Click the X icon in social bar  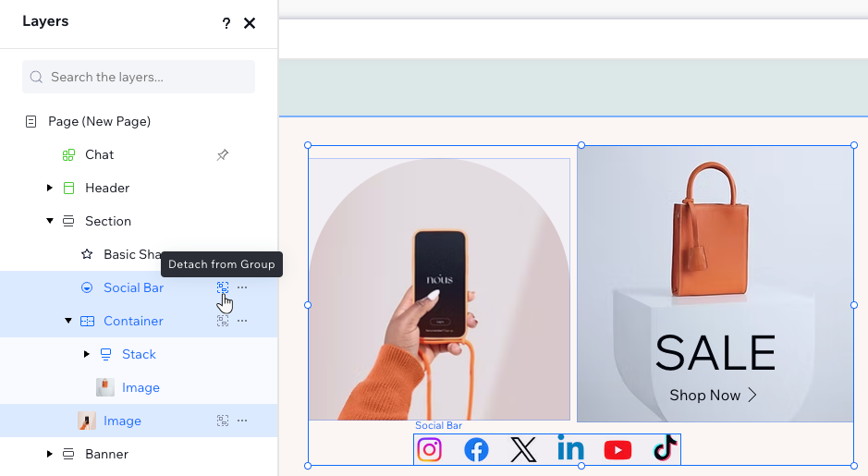click(524, 449)
